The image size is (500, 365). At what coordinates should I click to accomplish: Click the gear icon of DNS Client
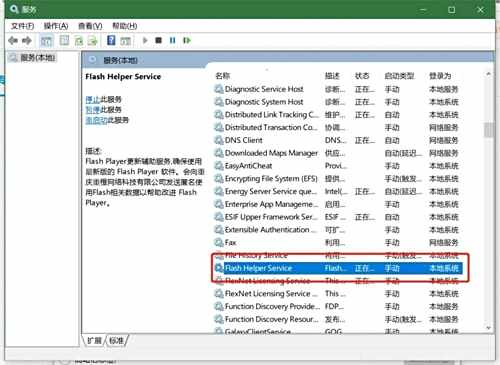pyautogui.click(x=219, y=140)
